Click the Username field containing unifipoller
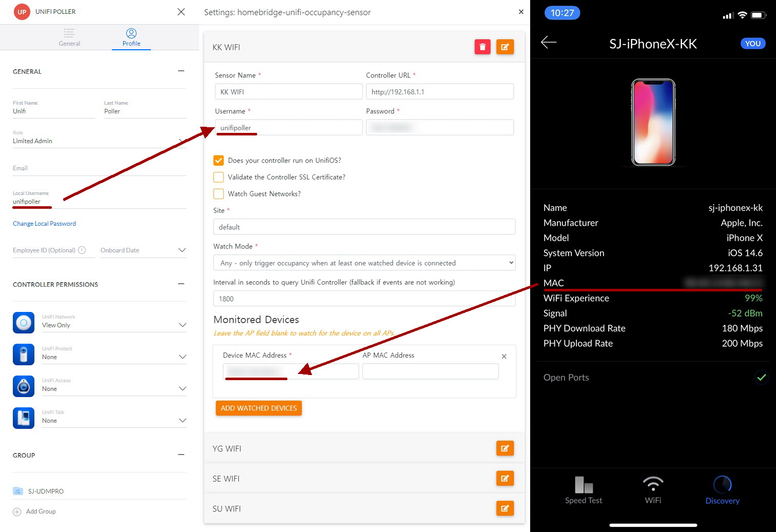The height and width of the screenshot is (532, 776). coord(289,127)
